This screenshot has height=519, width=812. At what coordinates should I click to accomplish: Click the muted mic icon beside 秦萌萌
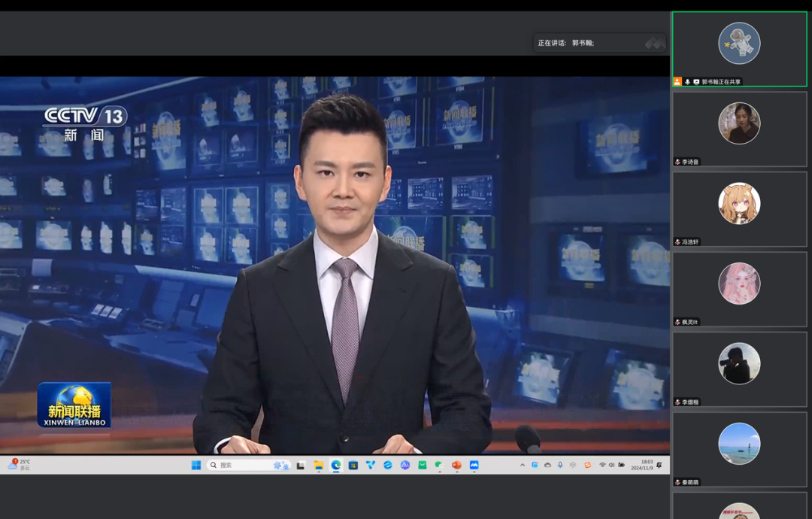point(677,482)
